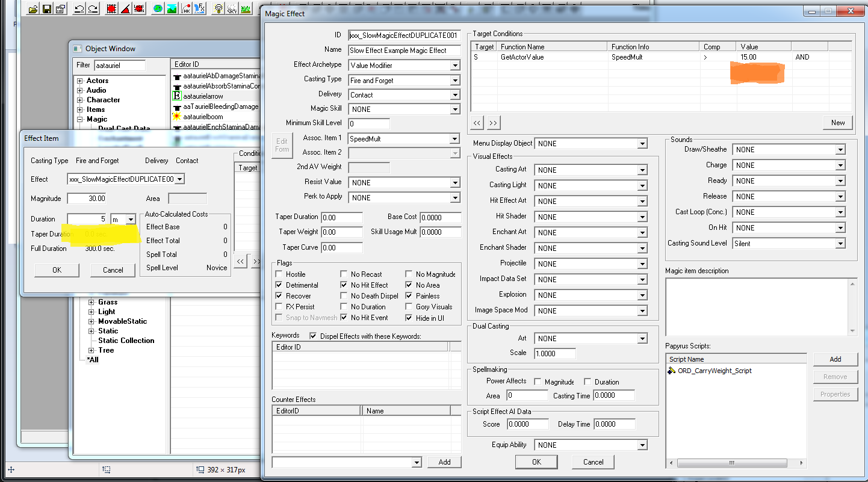Click the open folder toolbar icon
Image resolution: width=868 pixels, height=482 pixels.
(x=33, y=8)
